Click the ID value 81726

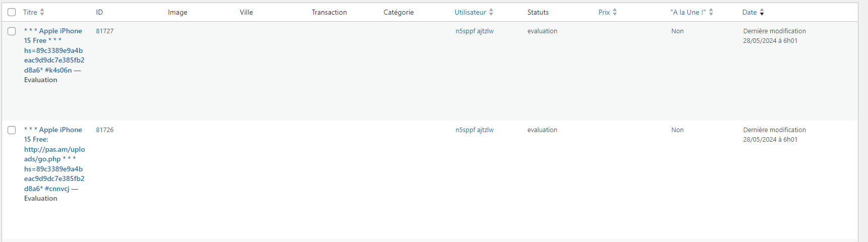105,130
